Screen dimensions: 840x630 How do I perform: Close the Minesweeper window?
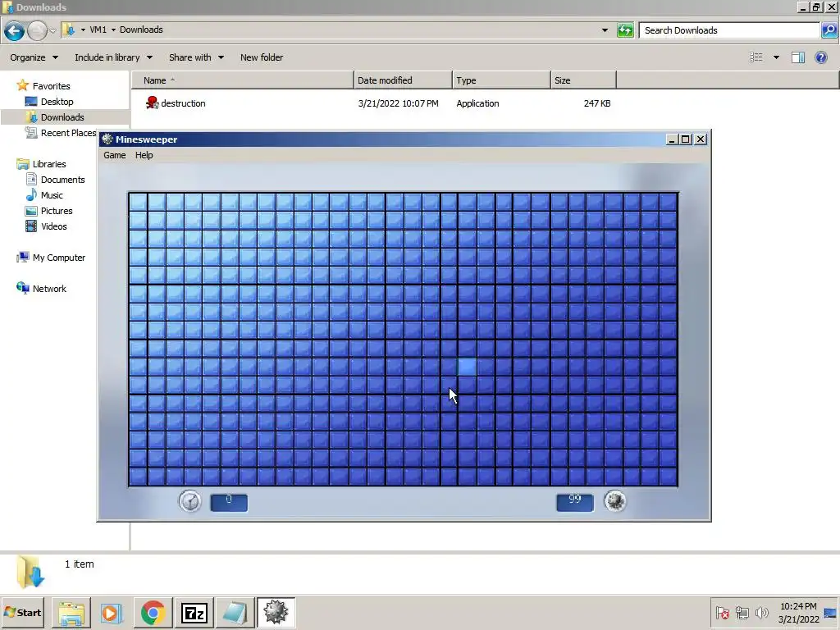(x=701, y=139)
